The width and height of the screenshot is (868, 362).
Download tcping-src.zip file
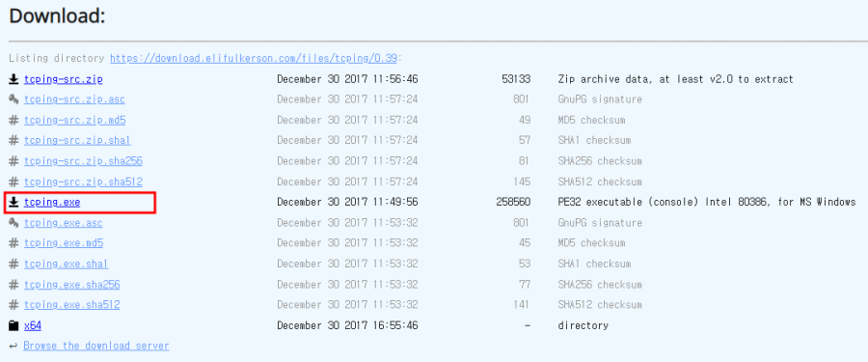tap(63, 79)
